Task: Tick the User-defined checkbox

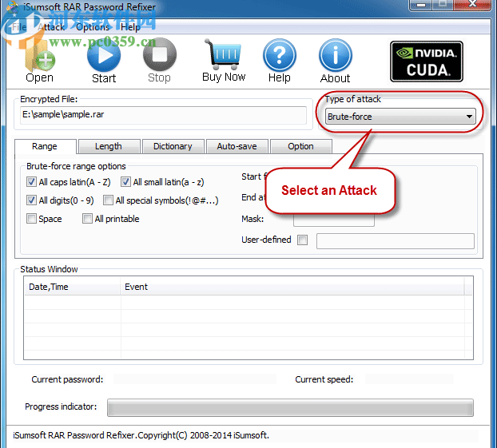Action: [302, 240]
